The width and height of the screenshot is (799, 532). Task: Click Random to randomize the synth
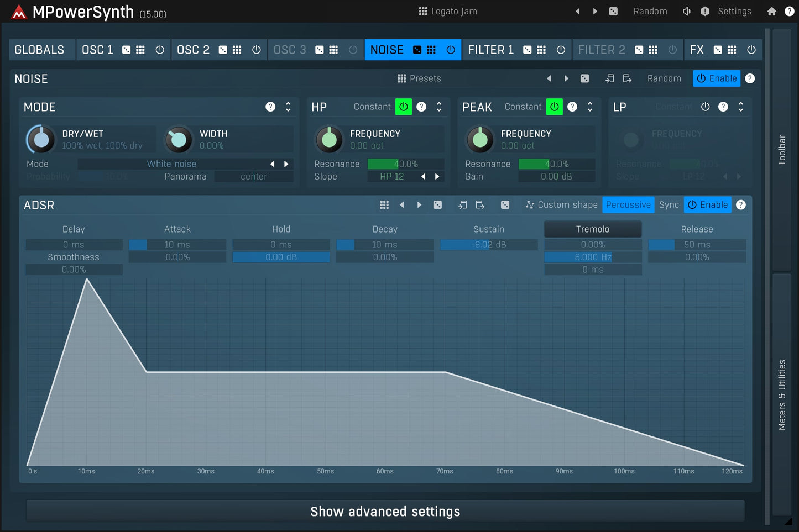pos(650,11)
